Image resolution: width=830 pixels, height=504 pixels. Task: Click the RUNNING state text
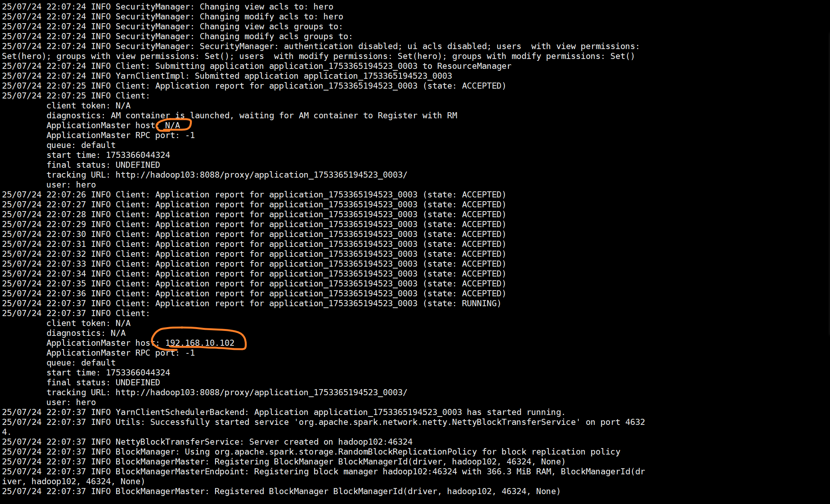pyautogui.click(x=479, y=304)
